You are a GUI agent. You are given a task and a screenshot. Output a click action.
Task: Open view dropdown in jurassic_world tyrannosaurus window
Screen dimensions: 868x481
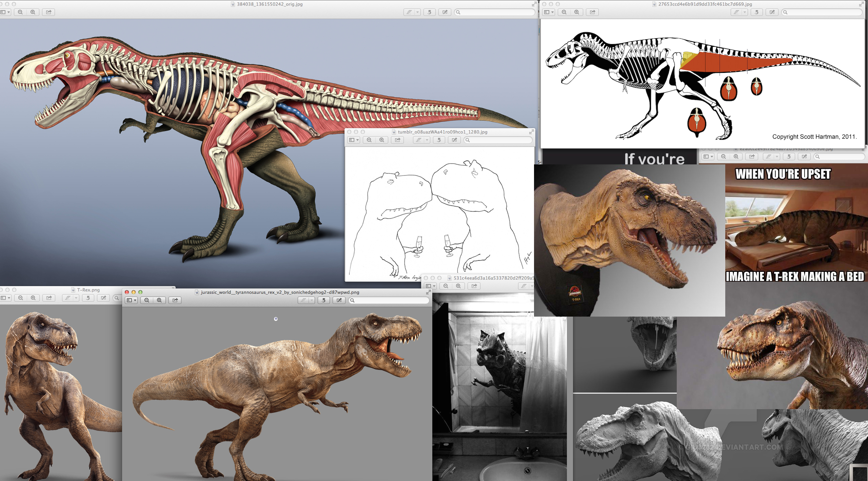pos(131,300)
